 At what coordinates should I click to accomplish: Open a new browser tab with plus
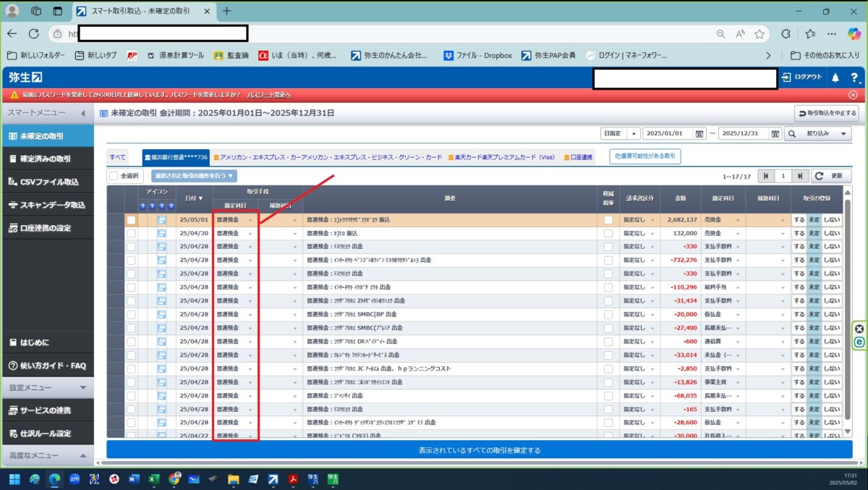coord(226,11)
